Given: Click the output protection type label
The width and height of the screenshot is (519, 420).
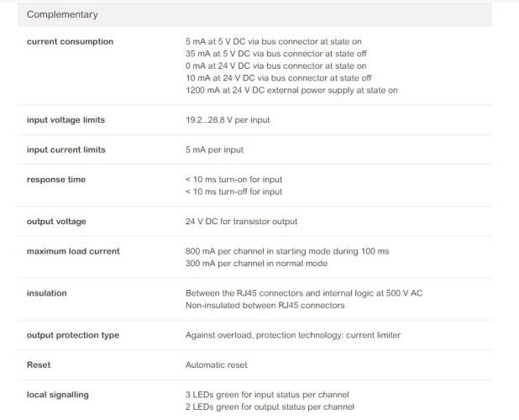Looking at the screenshot, I should pos(73,335).
